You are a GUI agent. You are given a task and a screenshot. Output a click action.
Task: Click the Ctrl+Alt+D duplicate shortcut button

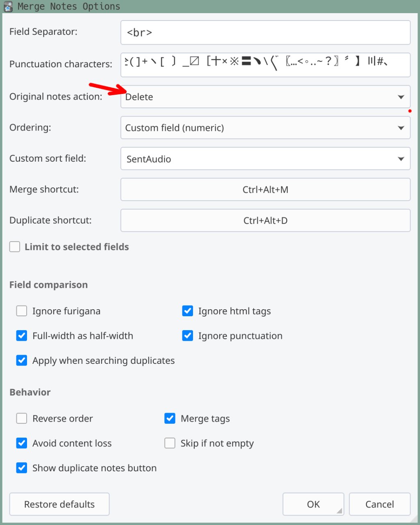click(266, 221)
